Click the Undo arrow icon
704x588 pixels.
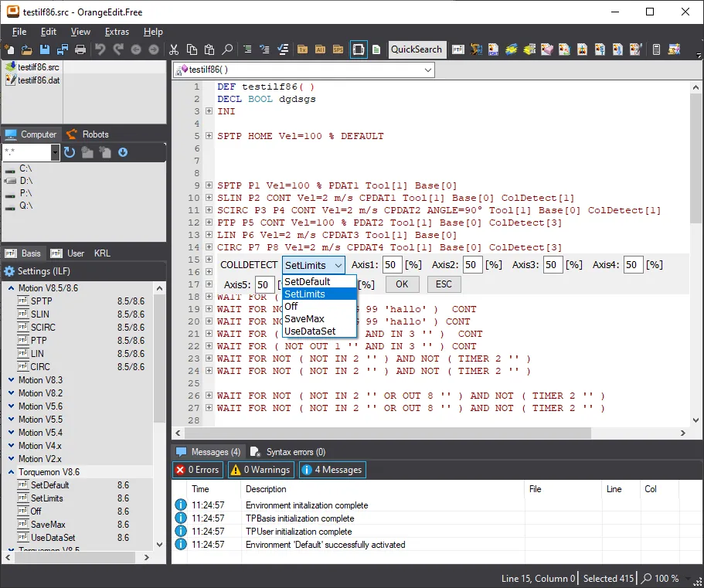point(100,49)
